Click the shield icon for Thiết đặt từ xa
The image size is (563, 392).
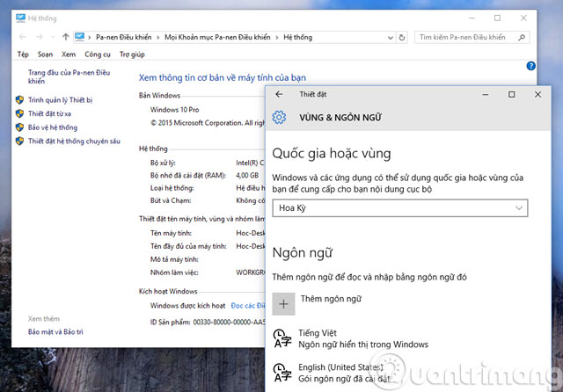19,113
